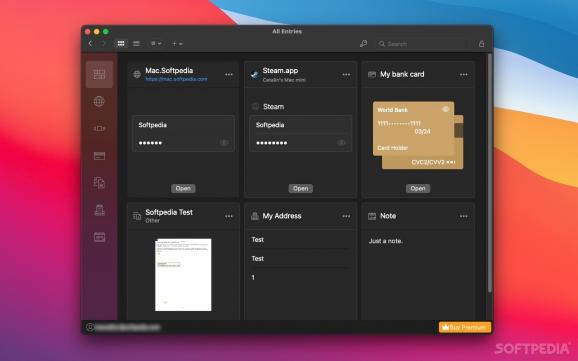Image resolution: width=578 pixels, height=361 pixels.
Task: Open the Addresses sidebar category
Action: 99,210
